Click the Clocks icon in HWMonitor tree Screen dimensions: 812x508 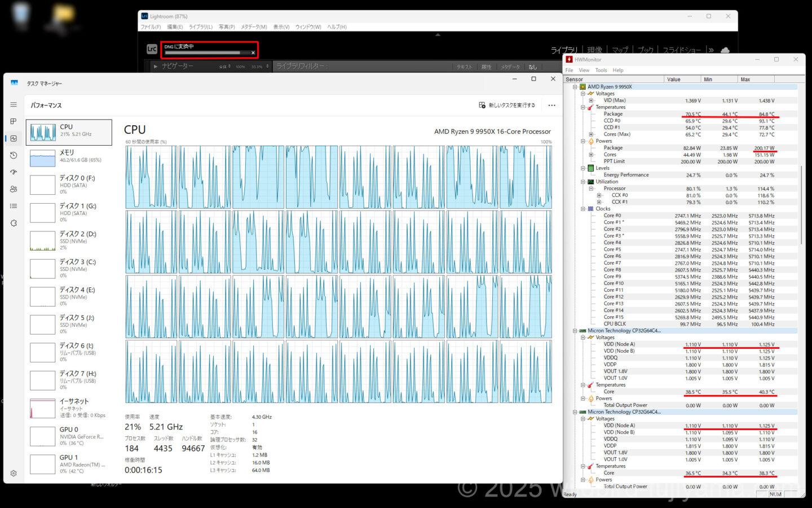point(591,209)
